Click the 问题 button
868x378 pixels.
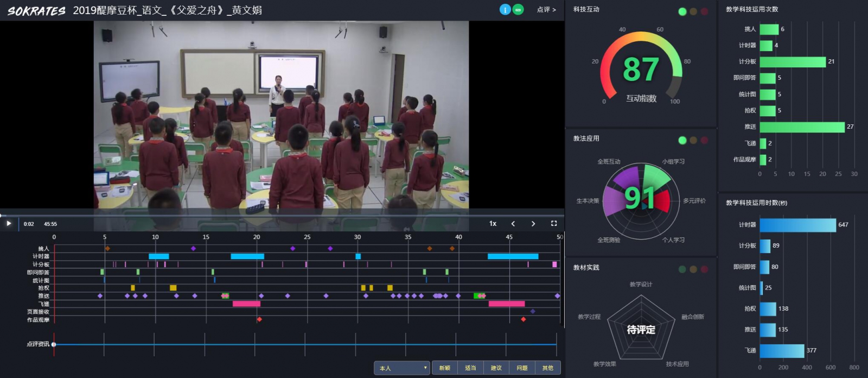coord(522,368)
